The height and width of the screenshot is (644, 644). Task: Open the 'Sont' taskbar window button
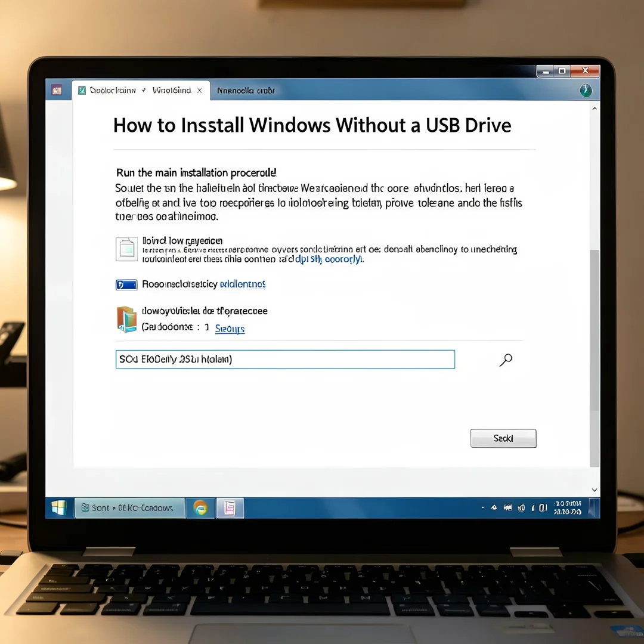coord(130,508)
